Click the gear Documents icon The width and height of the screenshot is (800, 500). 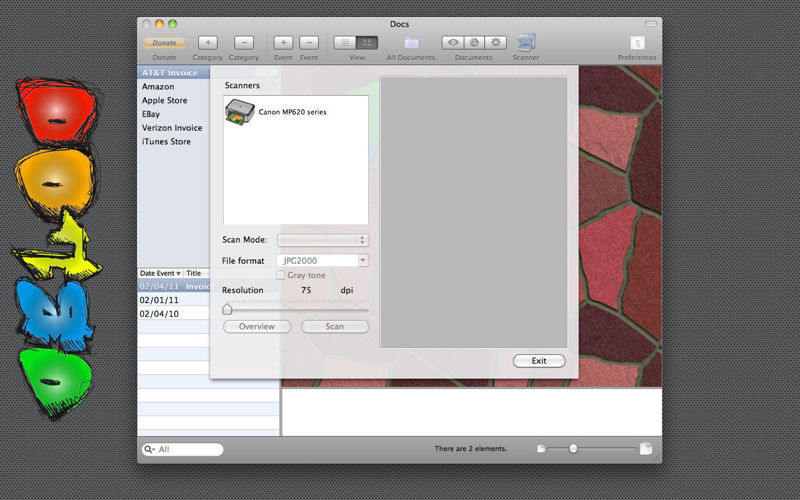click(x=495, y=43)
